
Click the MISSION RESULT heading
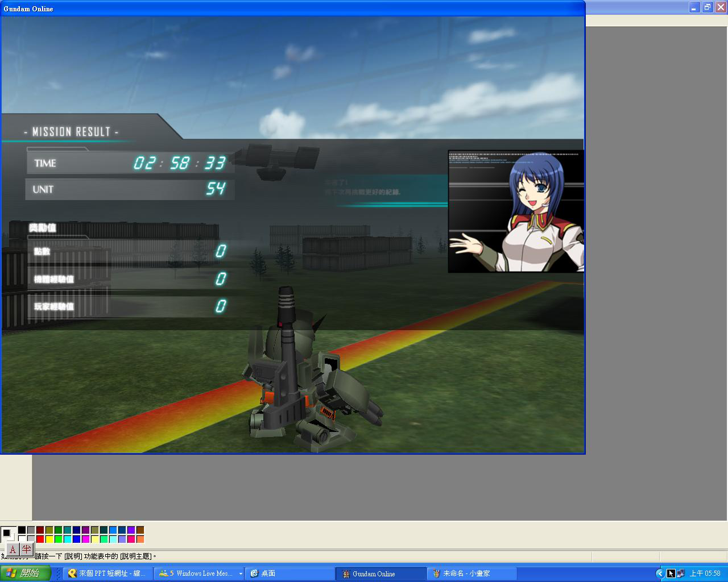72,132
